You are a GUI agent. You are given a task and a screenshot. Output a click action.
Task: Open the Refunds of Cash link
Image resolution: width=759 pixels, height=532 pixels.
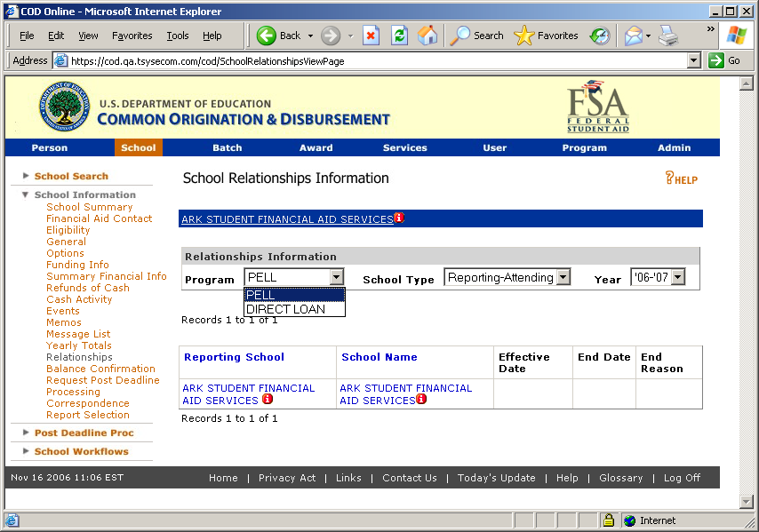(x=88, y=288)
